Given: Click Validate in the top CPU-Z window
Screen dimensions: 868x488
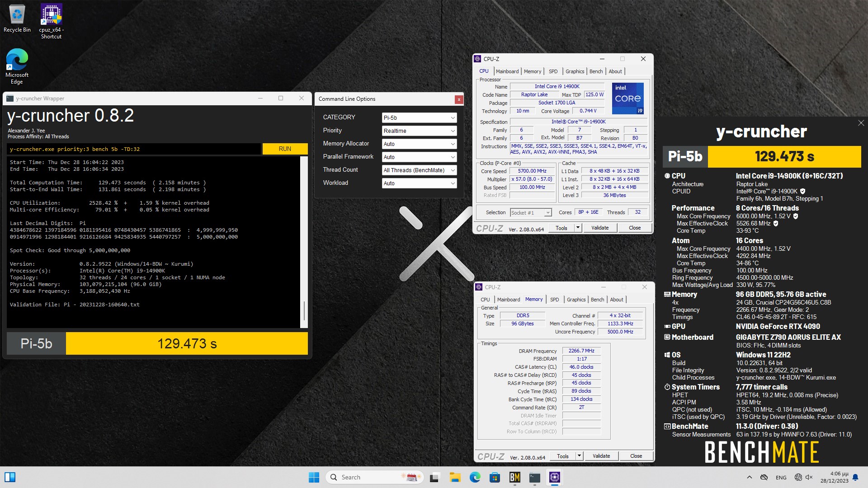Looking at the screenshot, I should pyautogui.click(x=600, y=228).
